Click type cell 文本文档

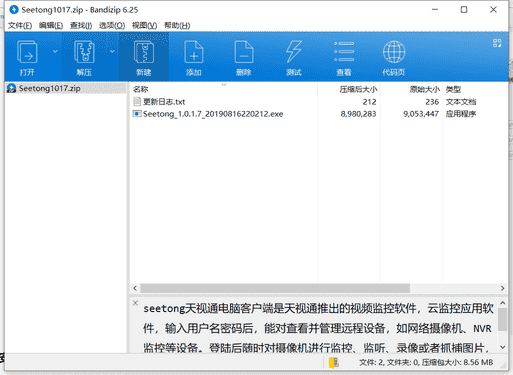tap(461, 102)
